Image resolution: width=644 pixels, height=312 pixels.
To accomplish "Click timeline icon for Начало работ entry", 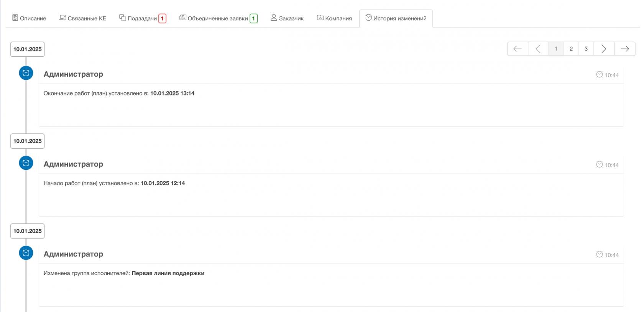I will coord(26,163).
